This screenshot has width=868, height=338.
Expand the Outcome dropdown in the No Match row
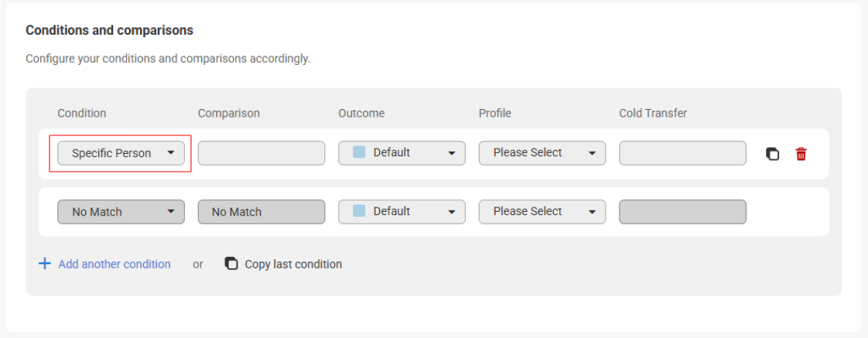[x=402, y=212]
